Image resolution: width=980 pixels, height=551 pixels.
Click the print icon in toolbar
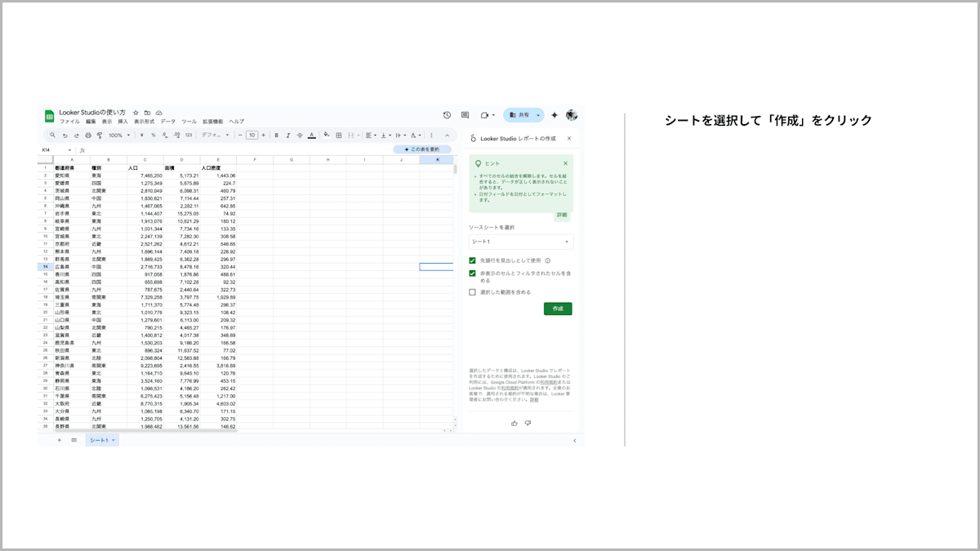88,136
